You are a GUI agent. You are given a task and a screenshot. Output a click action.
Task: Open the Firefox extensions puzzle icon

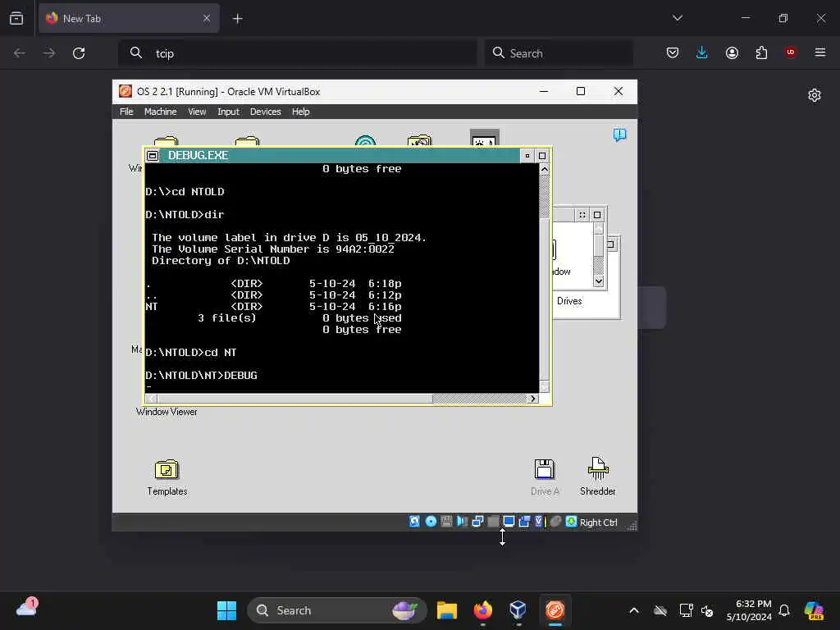pyautogui.click(x=761, y=52)
